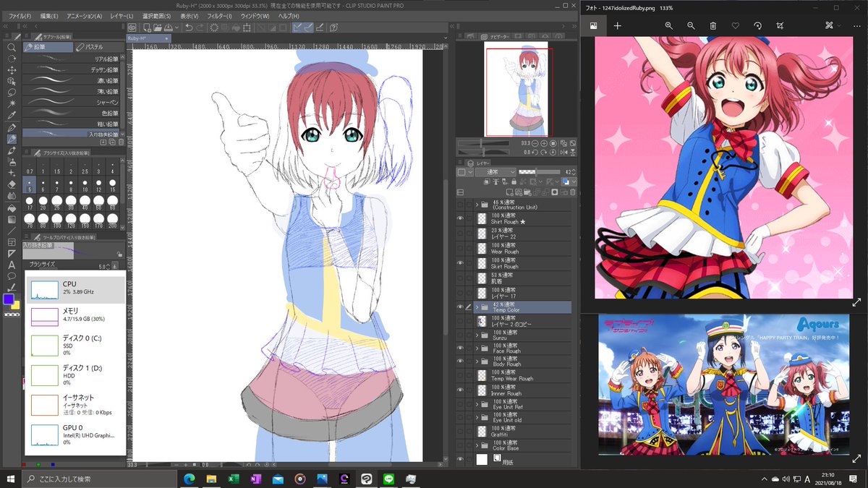
Task: Expand the Color Base folder
Action: click(477, 445)
